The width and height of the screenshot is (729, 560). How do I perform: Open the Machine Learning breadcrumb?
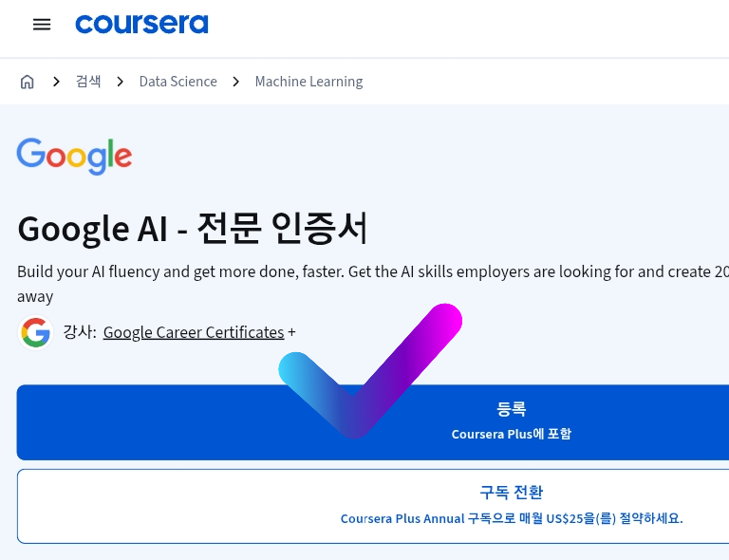[308, 82]
